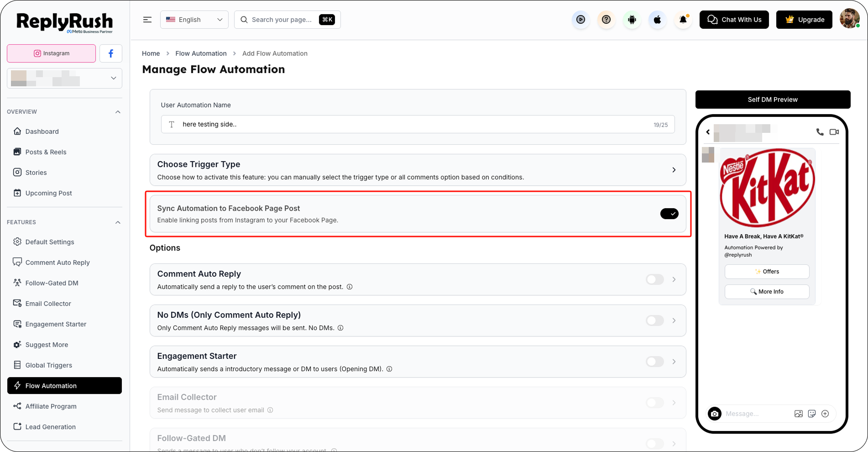Show info for Engagement Starter option

[x=389, y=369]
